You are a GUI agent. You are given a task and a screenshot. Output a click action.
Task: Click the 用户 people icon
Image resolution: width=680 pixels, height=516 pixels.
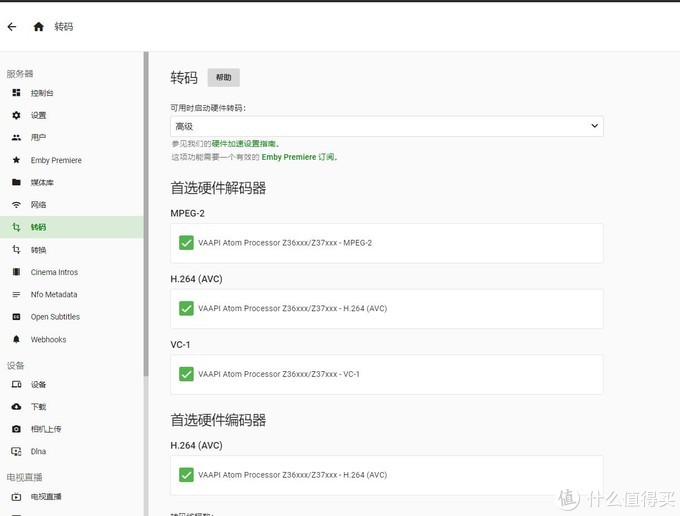click(x=16, y=137)
